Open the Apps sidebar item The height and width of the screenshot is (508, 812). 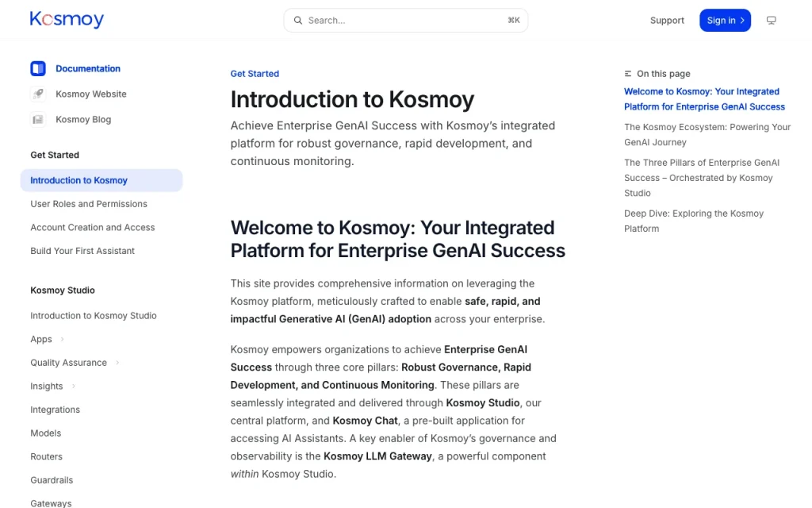pyautogui.click(x=41, y=339)
